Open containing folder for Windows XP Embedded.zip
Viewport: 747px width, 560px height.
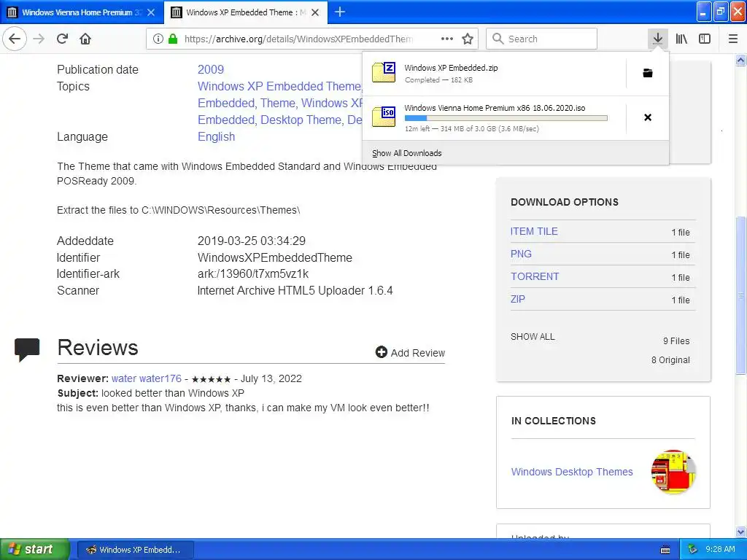point(648,73)
